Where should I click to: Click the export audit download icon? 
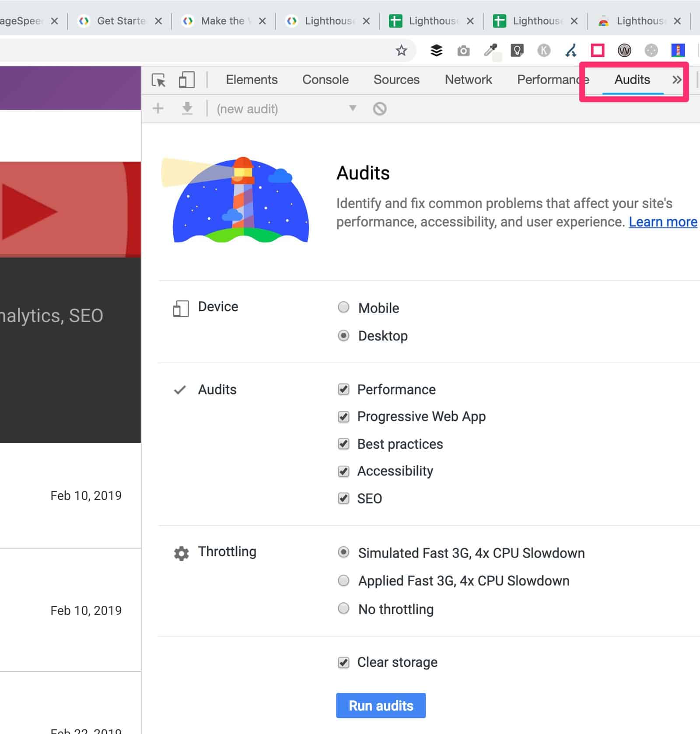187,109
